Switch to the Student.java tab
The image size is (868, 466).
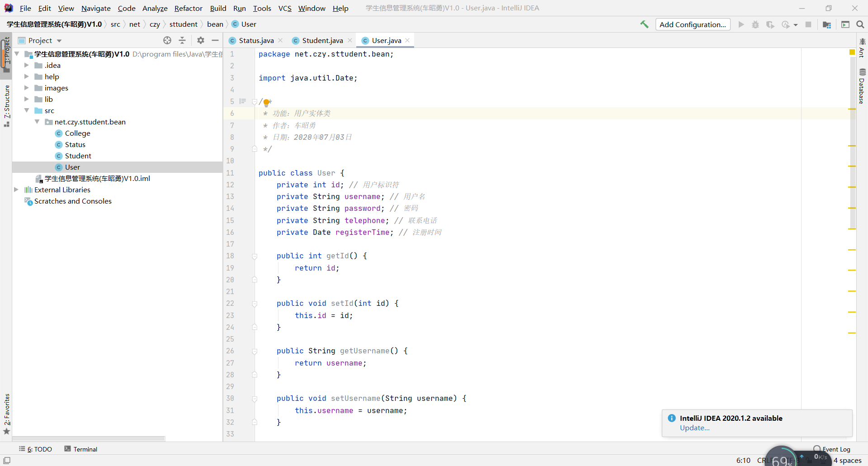coord(322,40)
